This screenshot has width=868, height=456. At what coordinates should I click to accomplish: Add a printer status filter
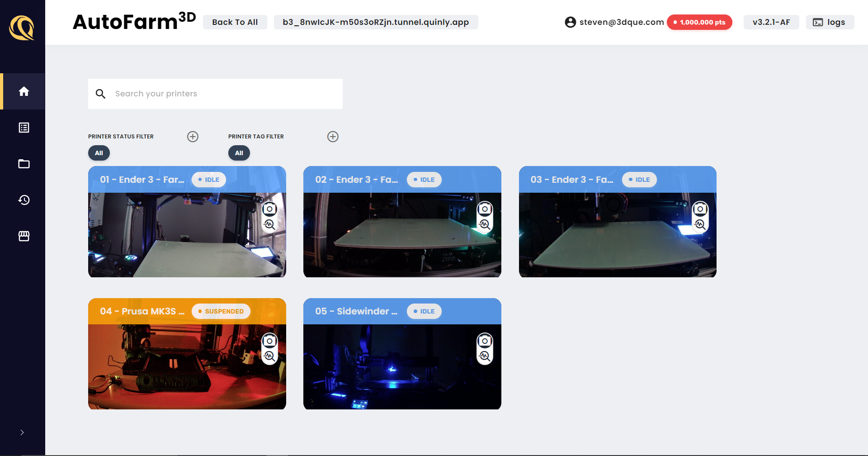[x=193, y=137]
